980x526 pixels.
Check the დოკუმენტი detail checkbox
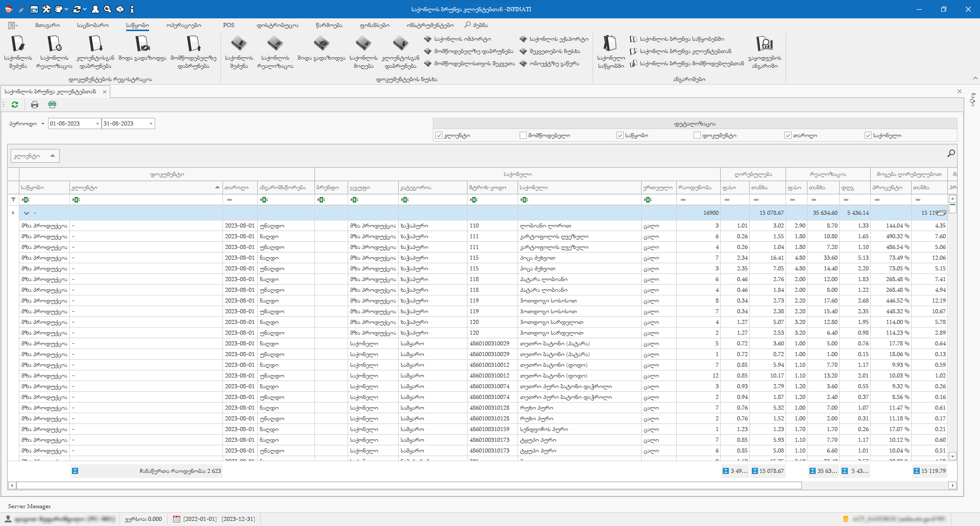pos(697,135)
